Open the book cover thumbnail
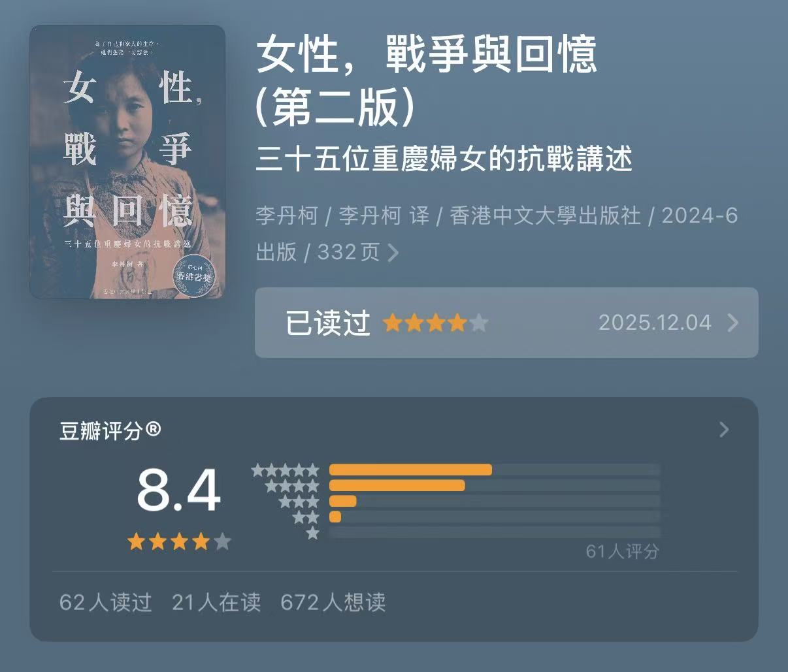The image size is (788, 672). click(x=127, y=162)
